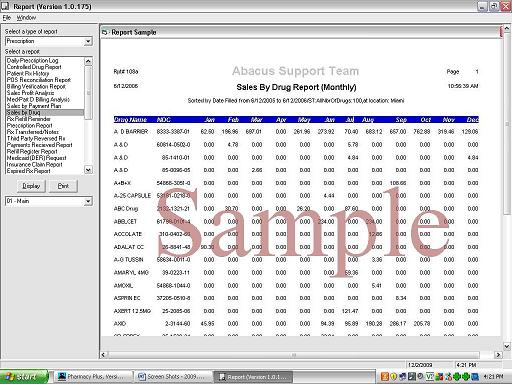Viewport: 512px width, 384px height.
Task: Click the A. D BARRIER drug row name
Action: click(x=131, y=132)
